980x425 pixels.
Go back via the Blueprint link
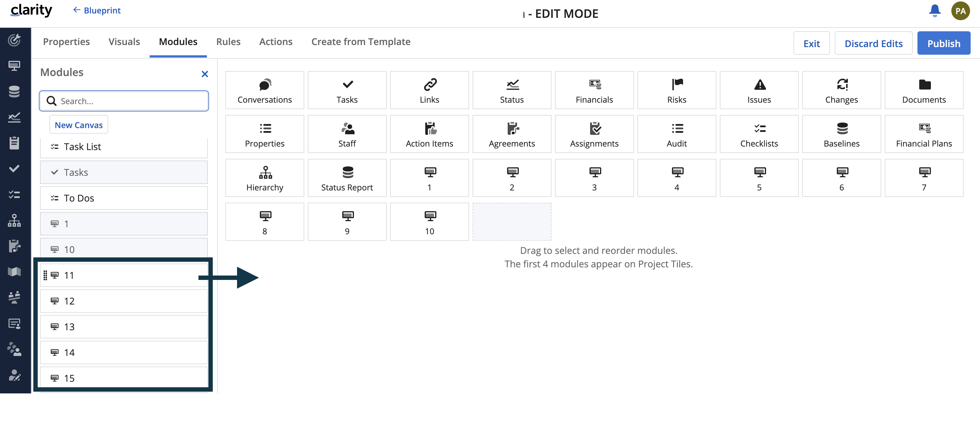[x=97, y=10]
